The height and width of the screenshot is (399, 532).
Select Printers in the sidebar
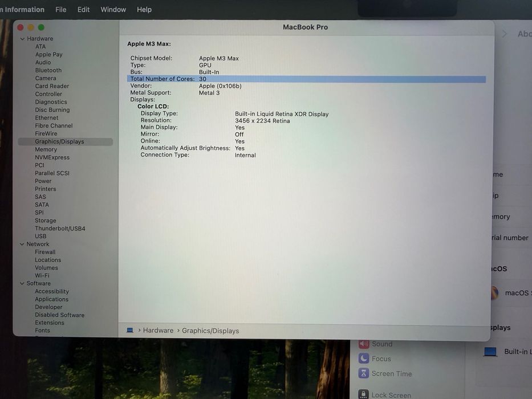[46, 189]
